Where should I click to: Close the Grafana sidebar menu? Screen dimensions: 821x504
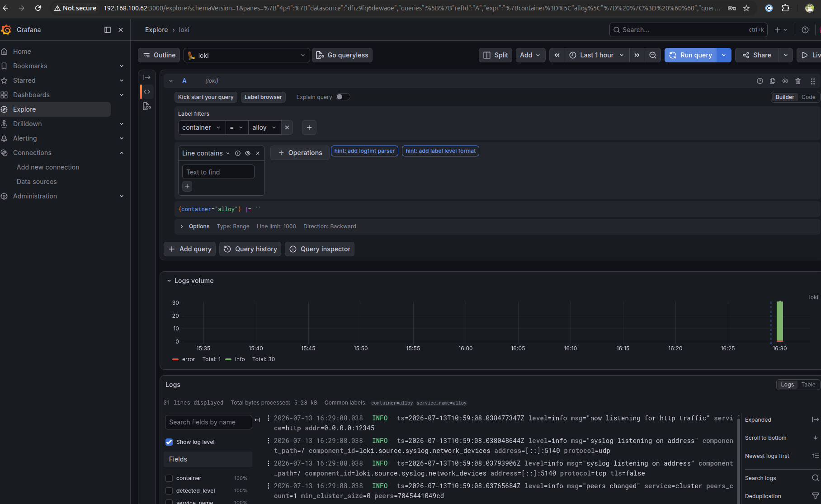[x=121, y=30]
